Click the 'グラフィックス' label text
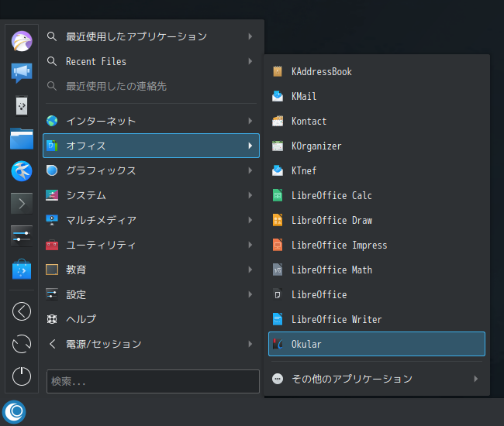The height and width of the screenshot is (426, 504). click(101, 170)
